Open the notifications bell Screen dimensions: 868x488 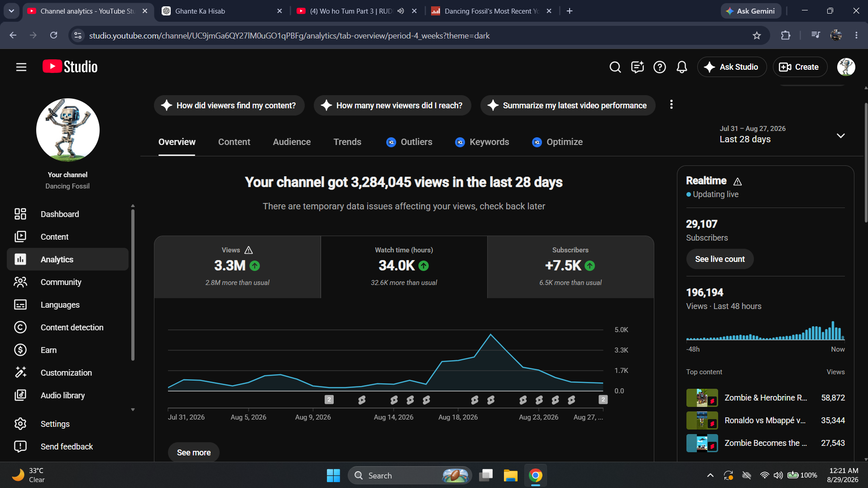682,67
